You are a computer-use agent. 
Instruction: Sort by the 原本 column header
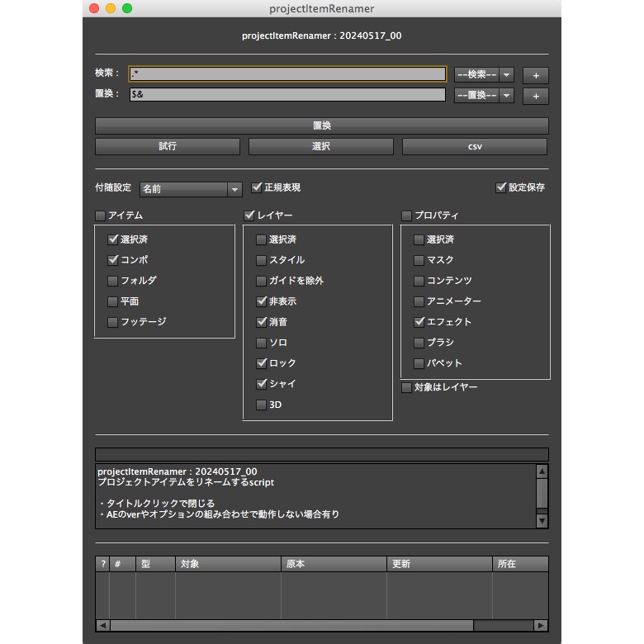point(334,564)
